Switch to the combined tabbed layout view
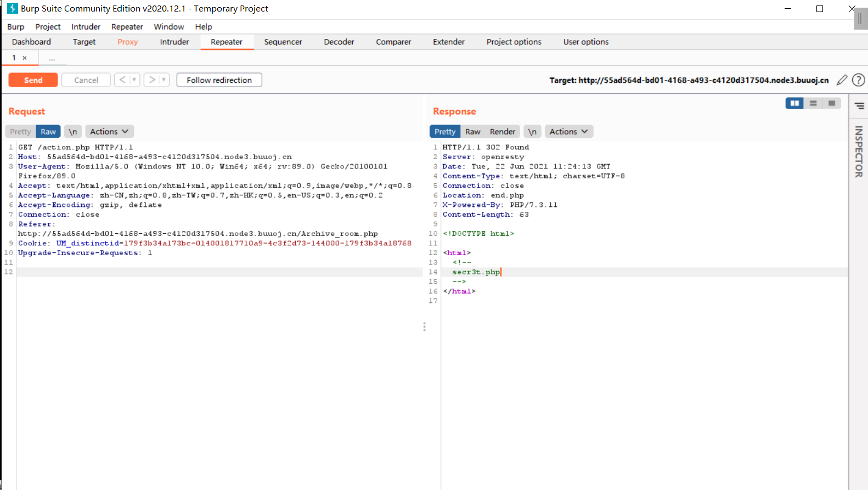The width and height of the screenshot is (868, 490). (x=832, y=103)
